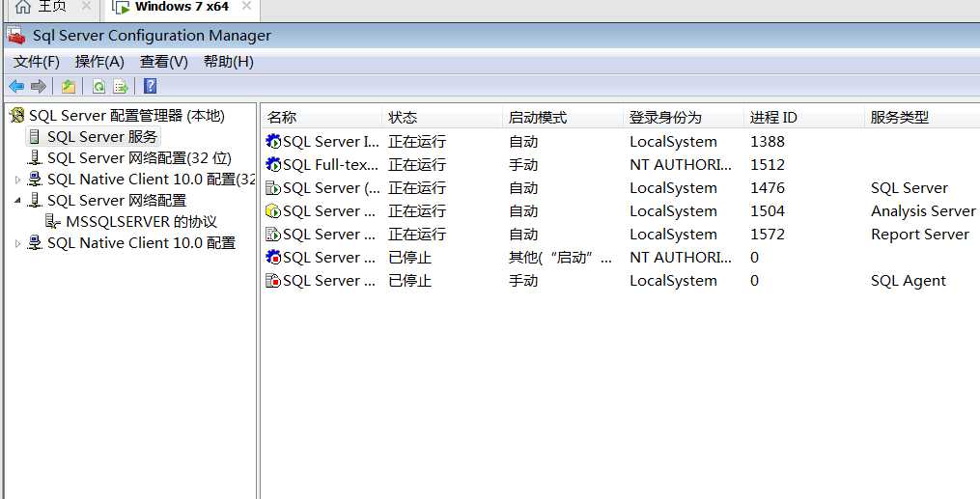Click 已停止 status in 其他("启动" row
The width and height of the screenshot is (980, 499).
[410, 258]
